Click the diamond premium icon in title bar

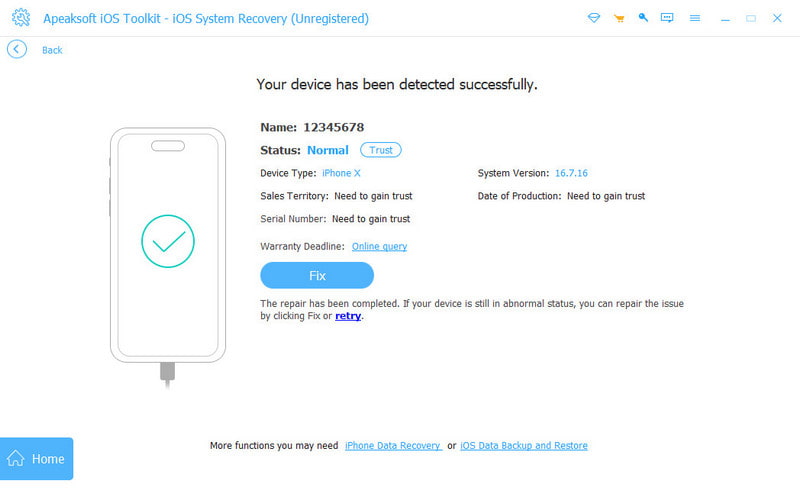tap(593, 18)
